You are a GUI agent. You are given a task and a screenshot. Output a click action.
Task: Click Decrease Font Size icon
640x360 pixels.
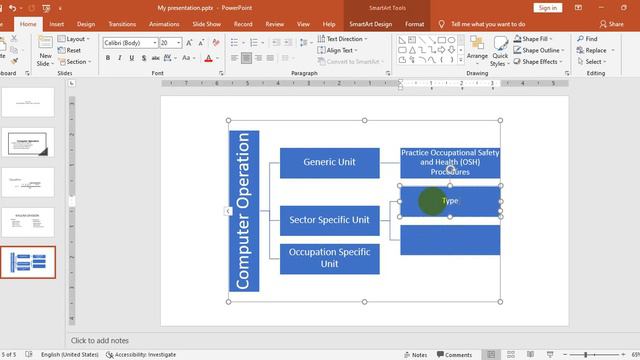[x=201, y=42]
